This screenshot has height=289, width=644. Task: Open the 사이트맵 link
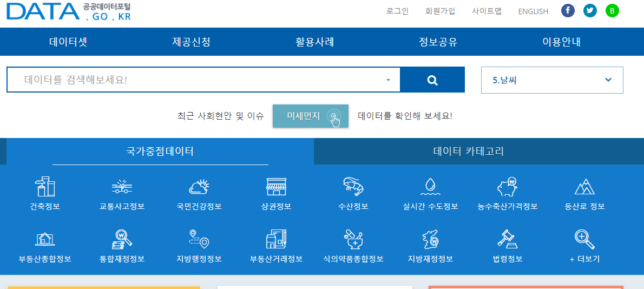pos(487,11)
